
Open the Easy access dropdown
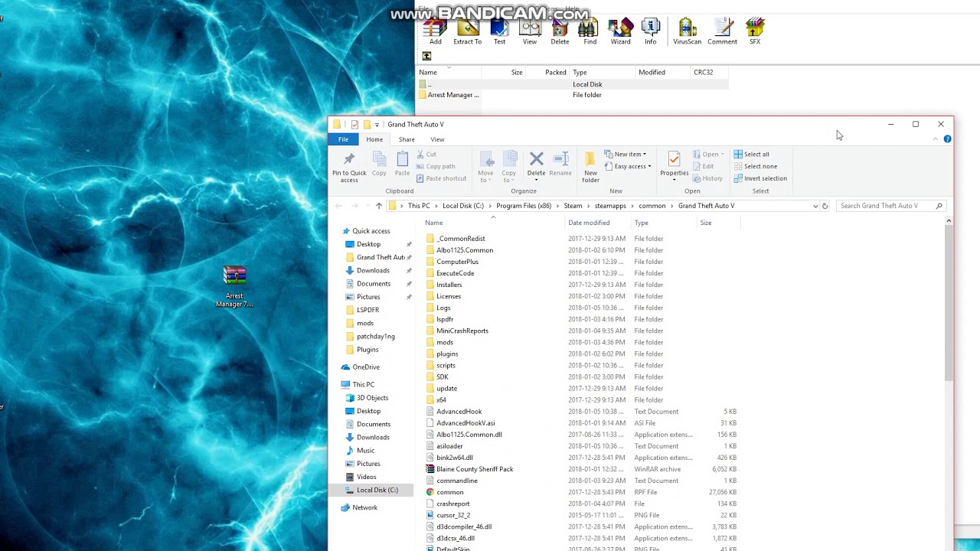(x=627, y=167)
